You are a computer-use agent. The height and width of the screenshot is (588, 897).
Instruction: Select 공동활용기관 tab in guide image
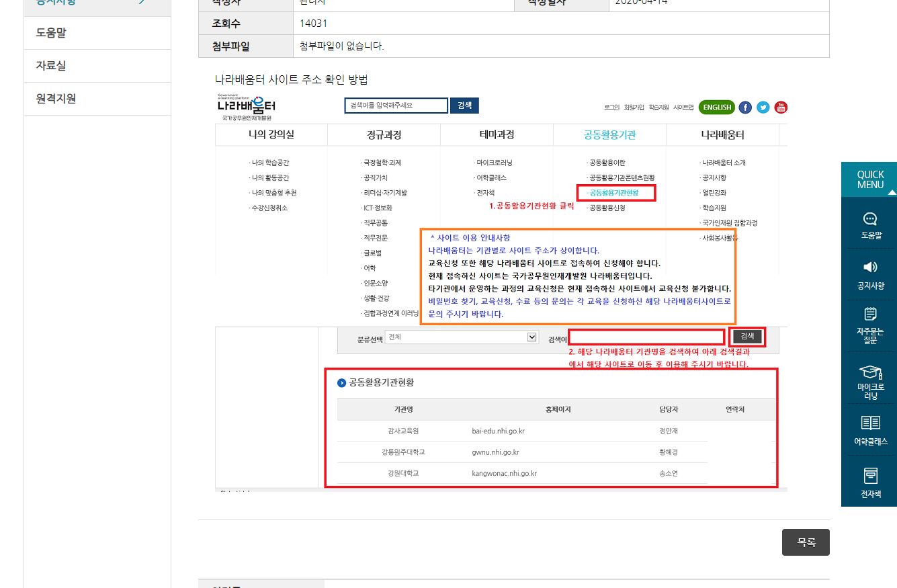click(x=609, y=135)
